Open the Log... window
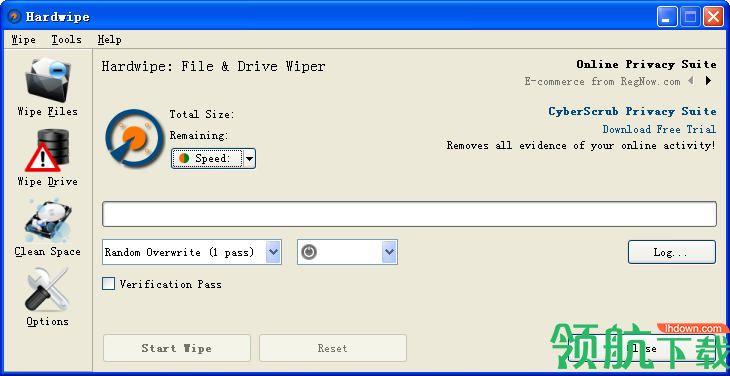The height and width of the screenshot is (376, 730). click(671, 252)
